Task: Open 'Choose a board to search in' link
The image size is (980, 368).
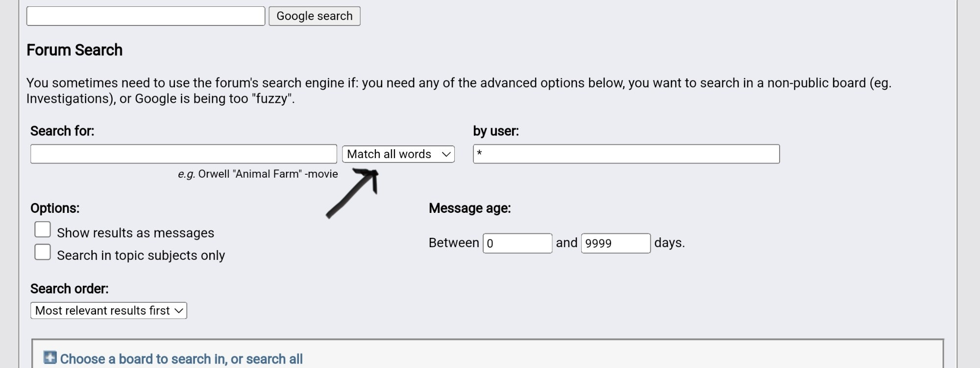Action: tap(181, 359)
